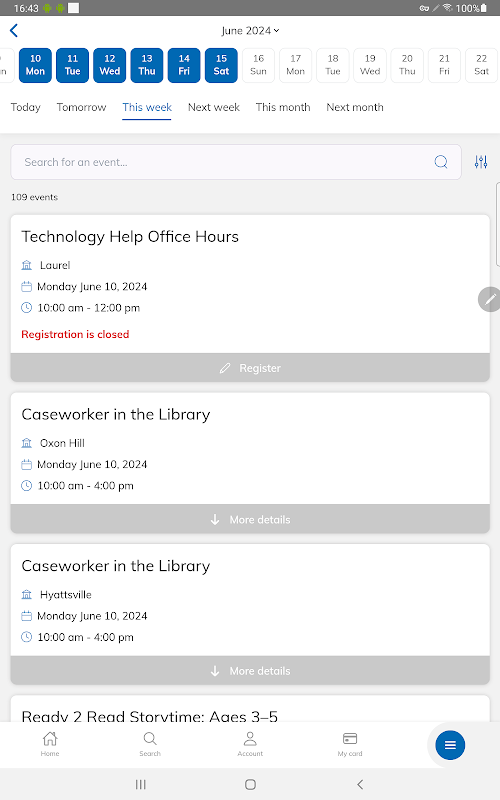Tap the floating pencil edit icon
Image resolution: width=500 pixels, height=800 pixels.
(x=489, y=299)
